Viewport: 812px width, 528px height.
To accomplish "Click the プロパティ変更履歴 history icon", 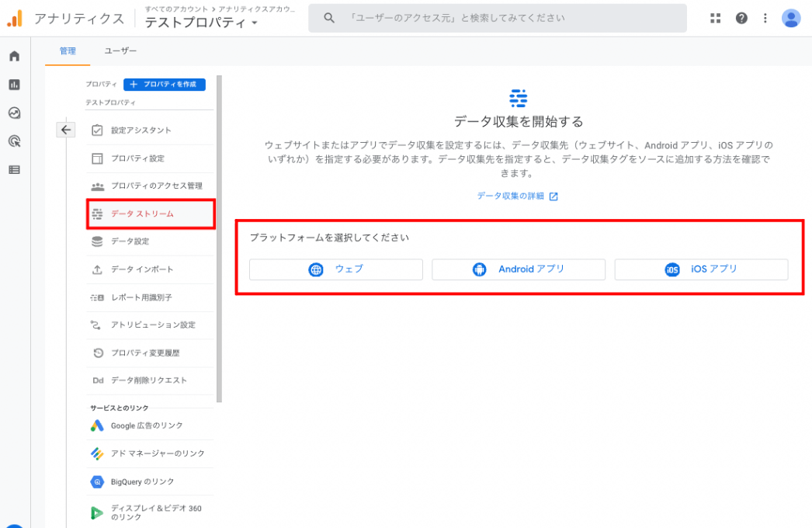I will pyautogui.click(x=98, y=353).
